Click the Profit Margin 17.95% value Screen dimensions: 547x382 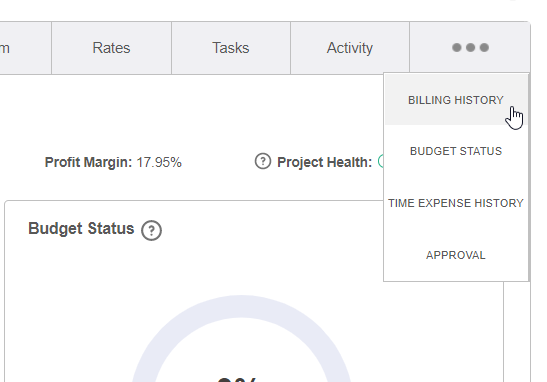point(159,163)
